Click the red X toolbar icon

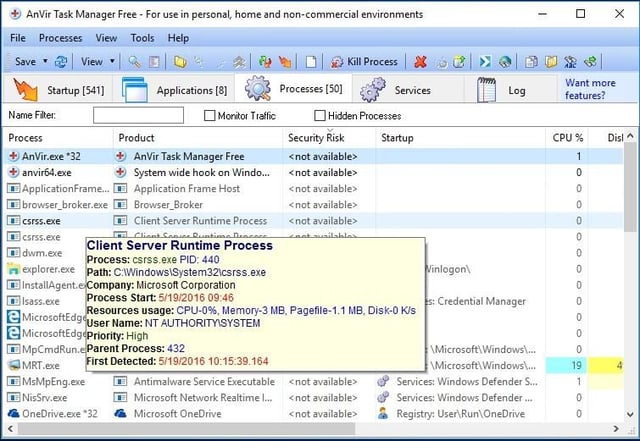coord(420,62)
